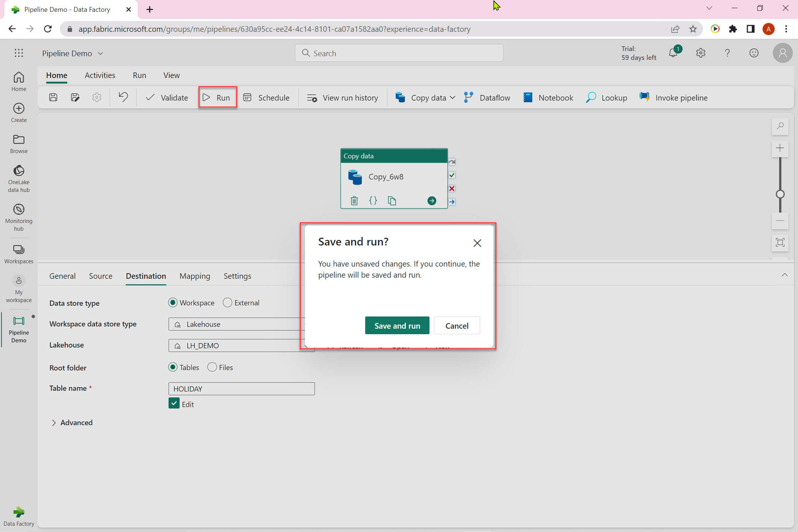This screenshot has height=532, width=798.
Task: Open the Copy data dropdown arrow
Action: tap(453, 98)
